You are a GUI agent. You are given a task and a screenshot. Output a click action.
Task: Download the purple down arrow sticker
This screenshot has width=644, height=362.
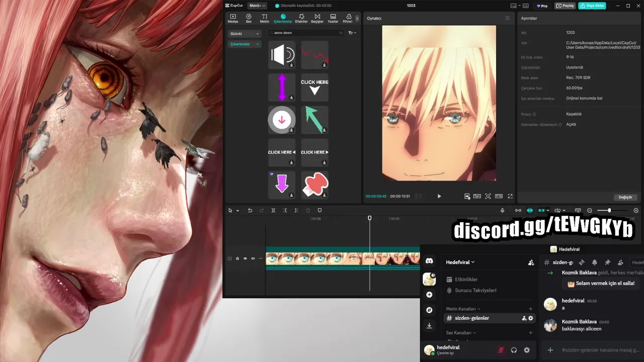click(291, 195)
